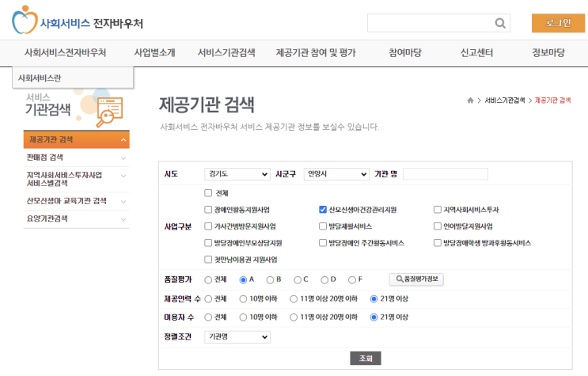The image size is (588, 376).
Task: Open the 정렬조건 dropdown showing 기관명
Action: 237,336
